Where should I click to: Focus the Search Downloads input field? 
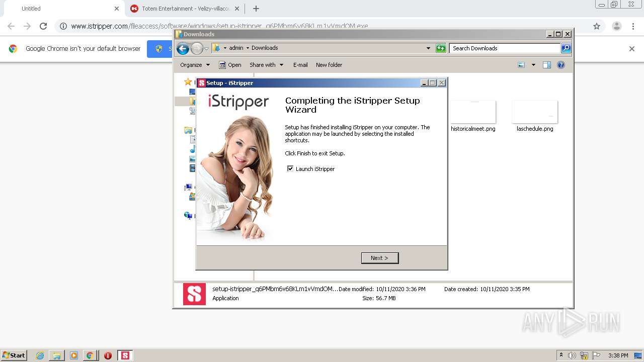tap(505, 48)
